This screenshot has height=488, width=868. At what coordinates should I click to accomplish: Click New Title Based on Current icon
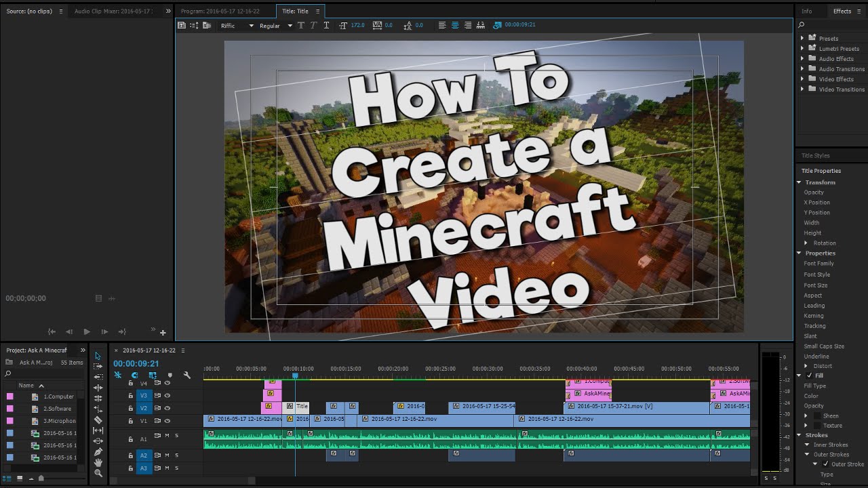click(181, 25)
